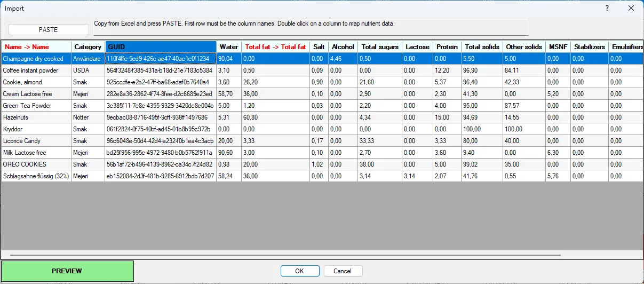Click protein value 12,20 for Coffee instant powder

click(447, 70)
